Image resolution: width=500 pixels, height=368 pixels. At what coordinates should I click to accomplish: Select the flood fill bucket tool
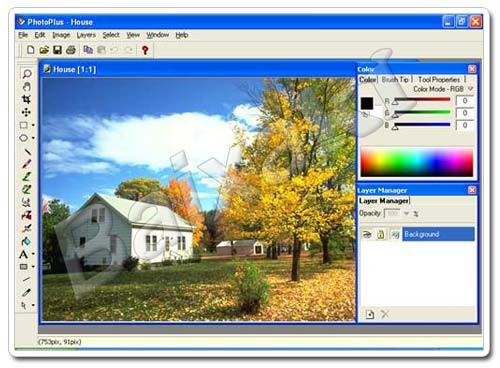[27, 241]
